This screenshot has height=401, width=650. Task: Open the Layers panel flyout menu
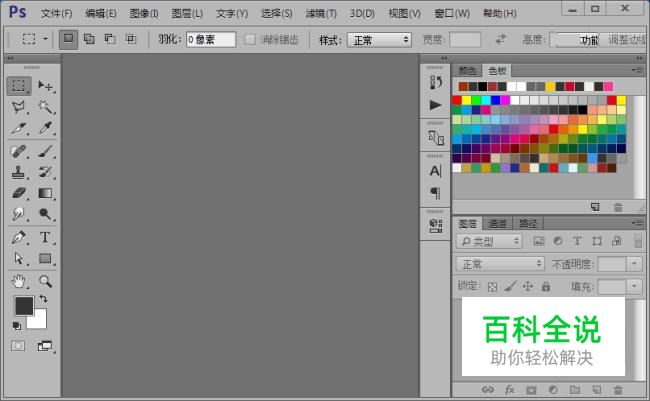click(x=638, y=223)
